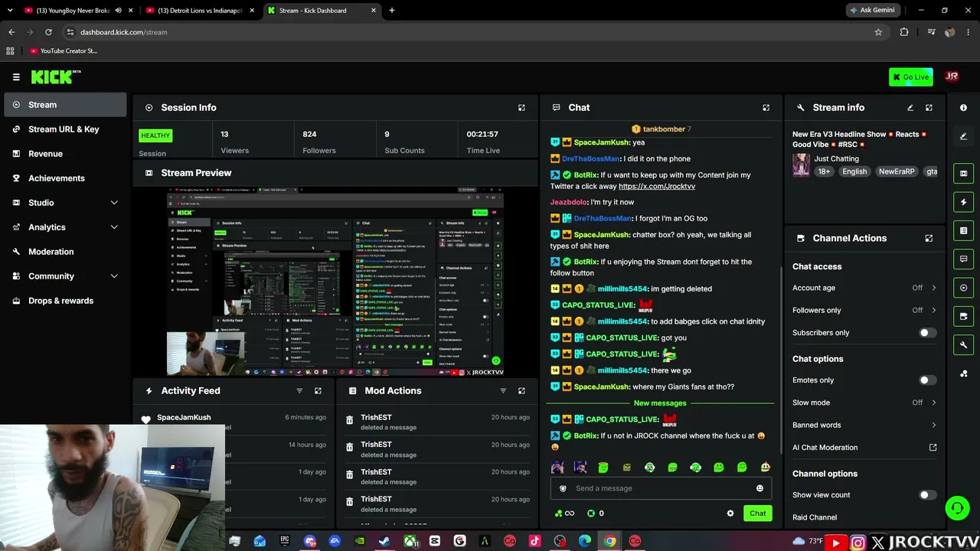Reload the Kick dashboard page
The image size is (980, 551).
[48, 32]
